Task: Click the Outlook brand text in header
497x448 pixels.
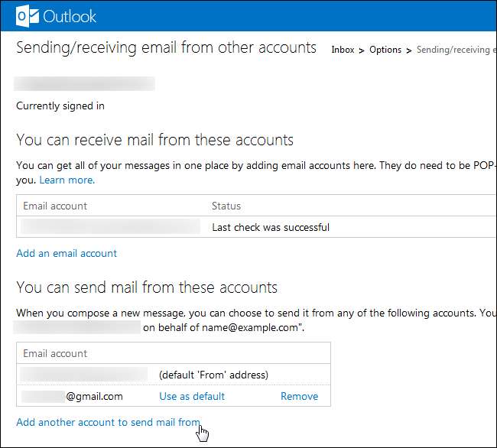Action: pyautogui.click(x=70, y=15)
